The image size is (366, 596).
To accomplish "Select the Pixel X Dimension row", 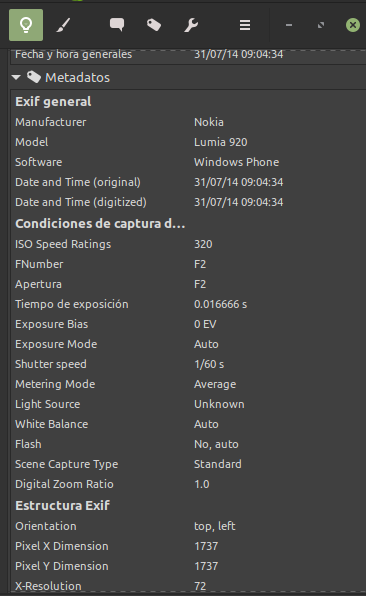I will [x=188, y=546].
